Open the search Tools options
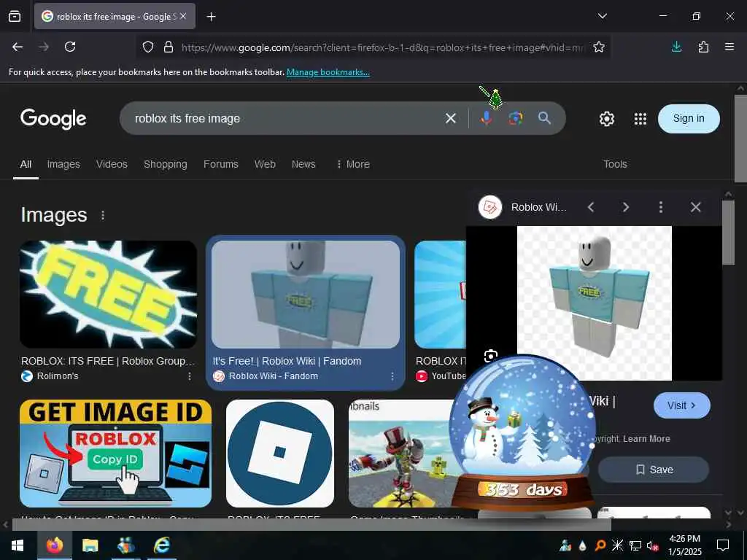 point(615,164)
